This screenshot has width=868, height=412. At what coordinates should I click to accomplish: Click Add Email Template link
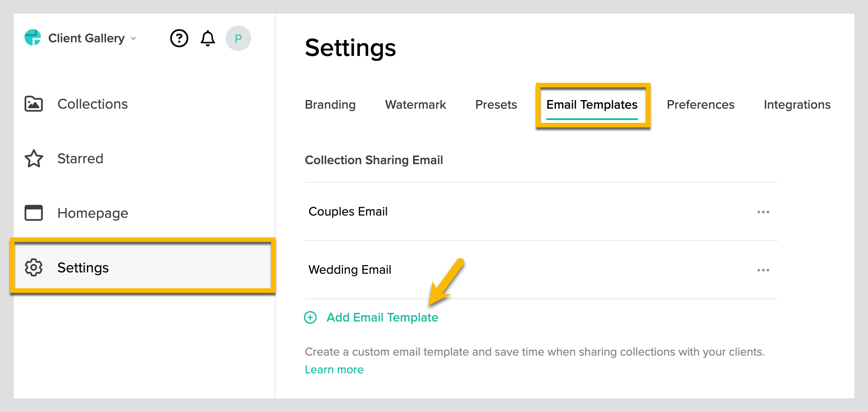[x=382, y=317]
